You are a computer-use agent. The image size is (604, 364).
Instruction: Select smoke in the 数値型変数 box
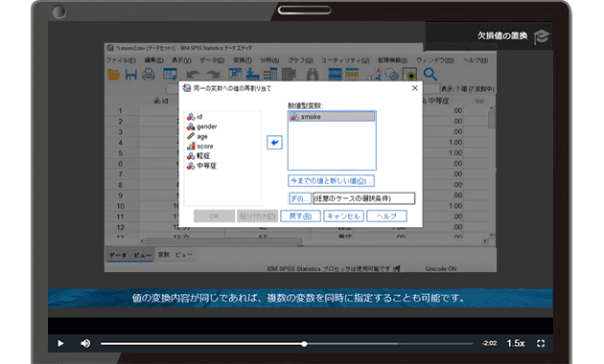[332, 117]
